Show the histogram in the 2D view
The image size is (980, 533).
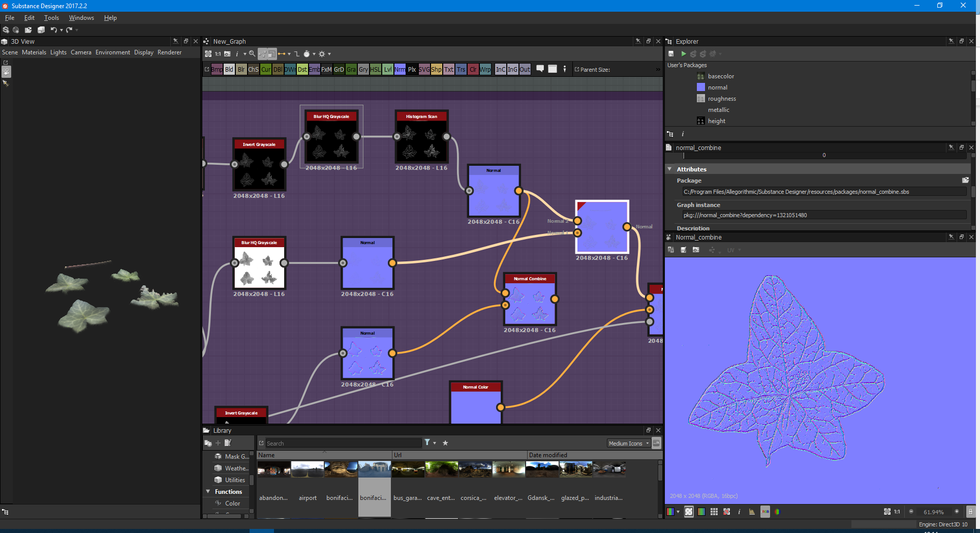[752, 512]
